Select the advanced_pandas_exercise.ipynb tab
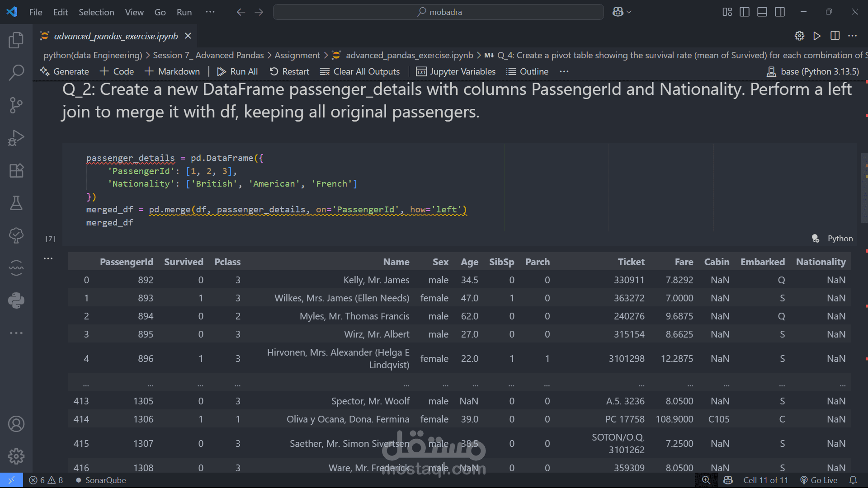 click(x=116, y=36)
